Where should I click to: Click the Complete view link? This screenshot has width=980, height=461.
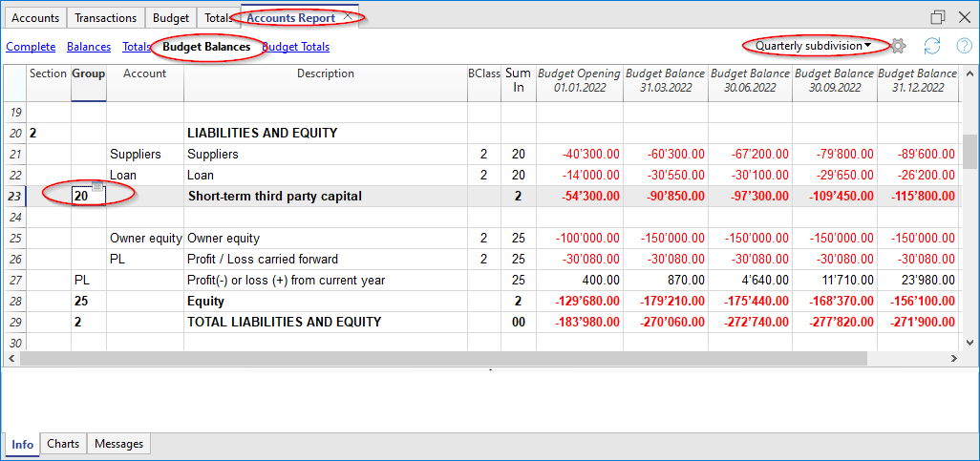point(31,47)
